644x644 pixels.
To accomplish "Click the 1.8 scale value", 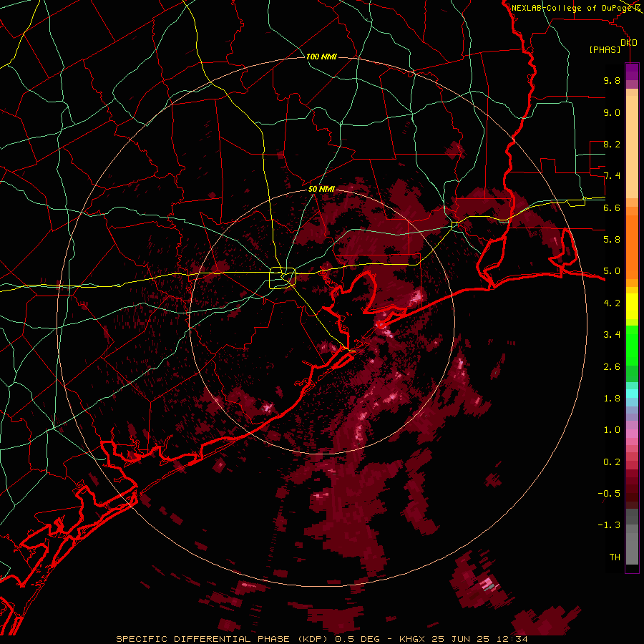I will click(612, 399).
